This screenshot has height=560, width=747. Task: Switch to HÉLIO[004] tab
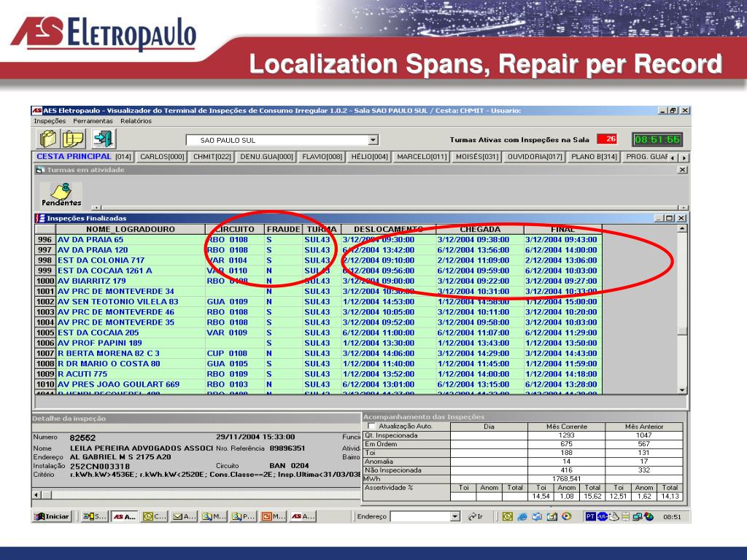370,157
